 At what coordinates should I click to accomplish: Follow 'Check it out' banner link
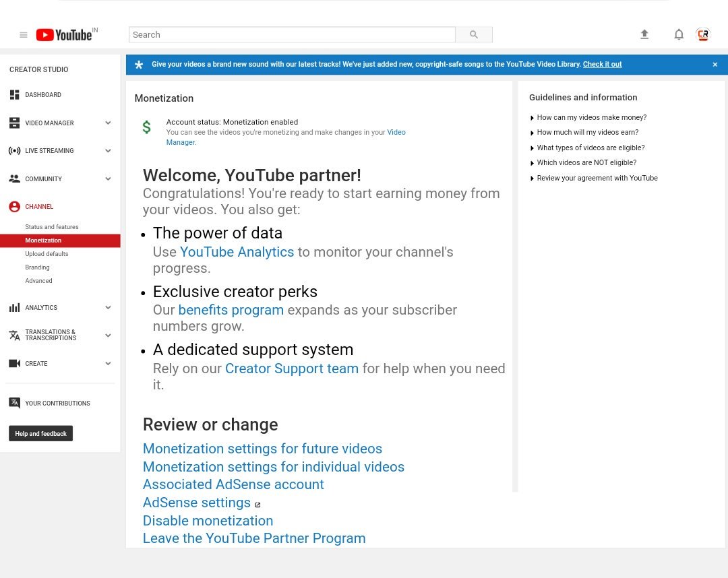coord(602,65)
